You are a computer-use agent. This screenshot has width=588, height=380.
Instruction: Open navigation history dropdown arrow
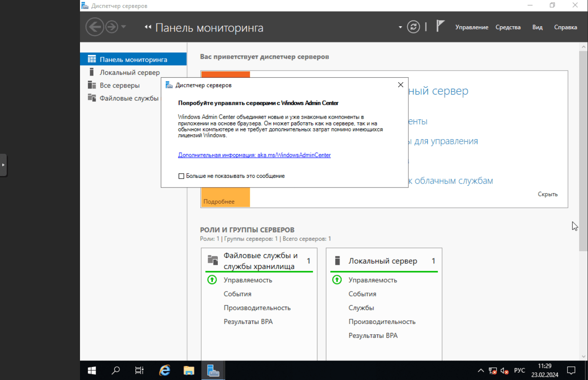(x=124, y=27)
